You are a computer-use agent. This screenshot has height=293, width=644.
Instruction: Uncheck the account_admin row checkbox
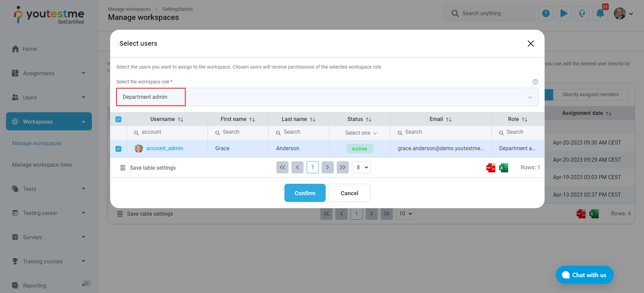point(118,149)
